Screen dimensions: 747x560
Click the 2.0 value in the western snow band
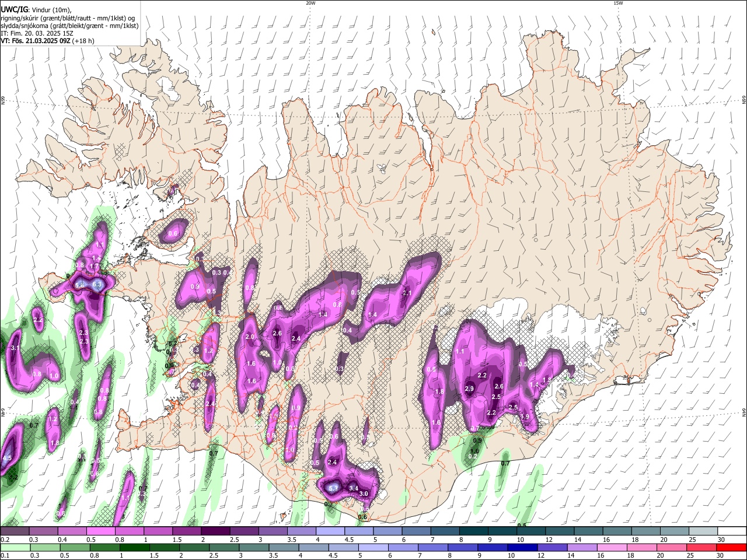tap(250, 337)
